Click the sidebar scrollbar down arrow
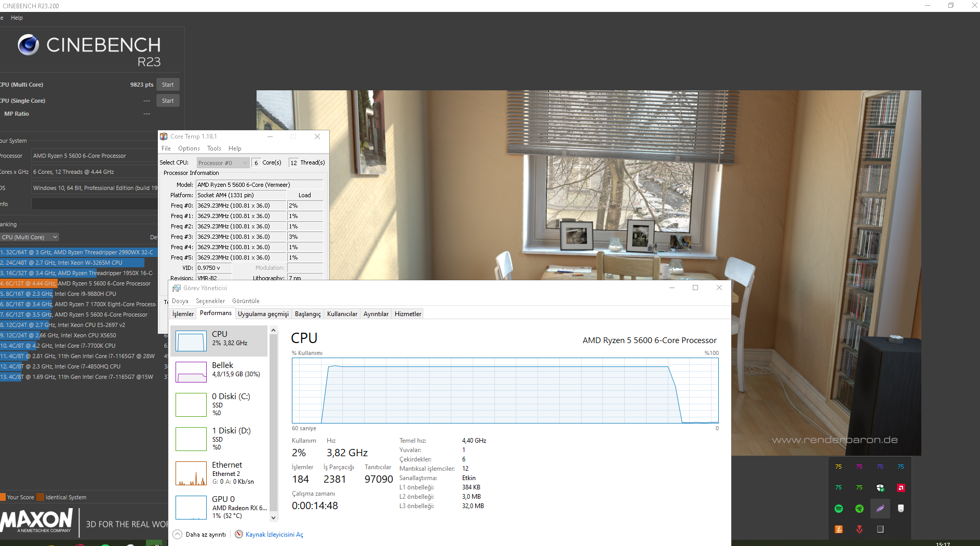Image resolution: width=980 pixels, height=546 pixels. pos(274,517)
